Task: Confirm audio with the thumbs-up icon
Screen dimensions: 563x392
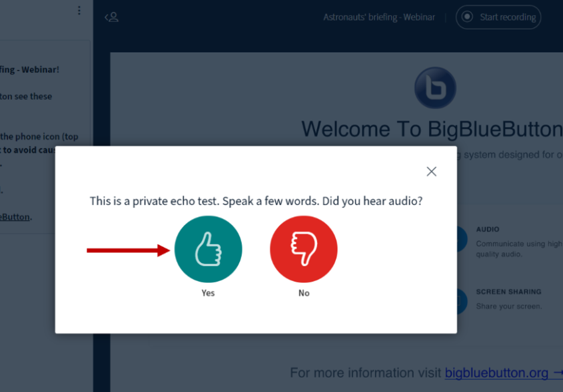Action: point(208,250)
